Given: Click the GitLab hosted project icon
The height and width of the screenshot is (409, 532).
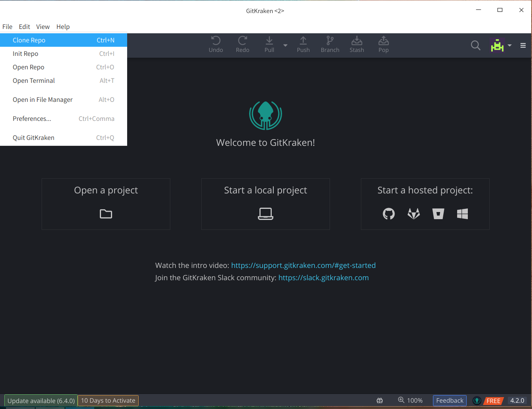Looking at the screenshot, I should coord(414,214).
